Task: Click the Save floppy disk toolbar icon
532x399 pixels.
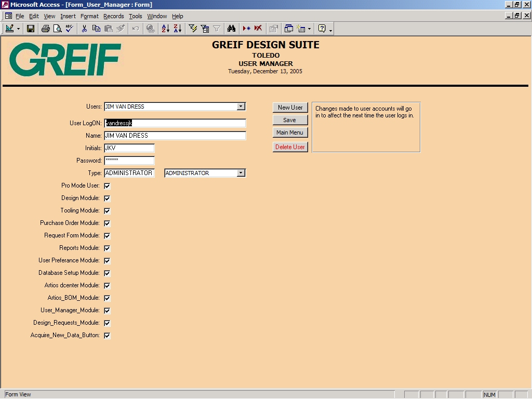Action: (31, 29)
